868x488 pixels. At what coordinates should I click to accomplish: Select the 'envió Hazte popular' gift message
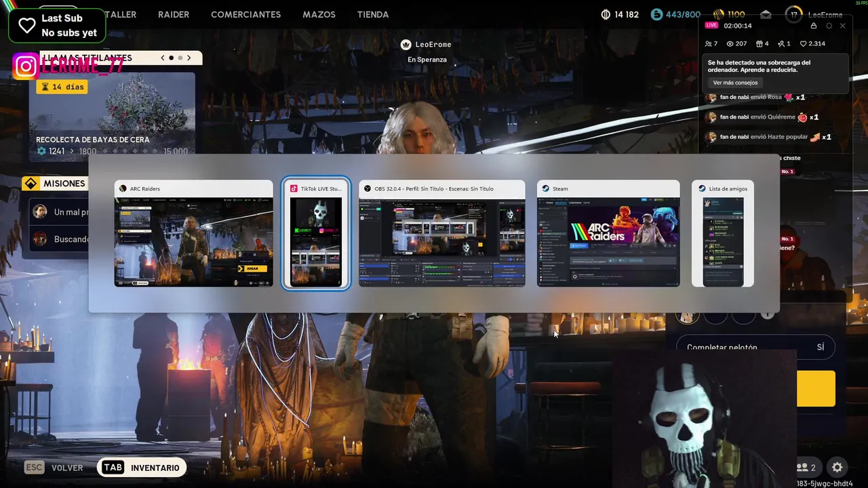768,137
